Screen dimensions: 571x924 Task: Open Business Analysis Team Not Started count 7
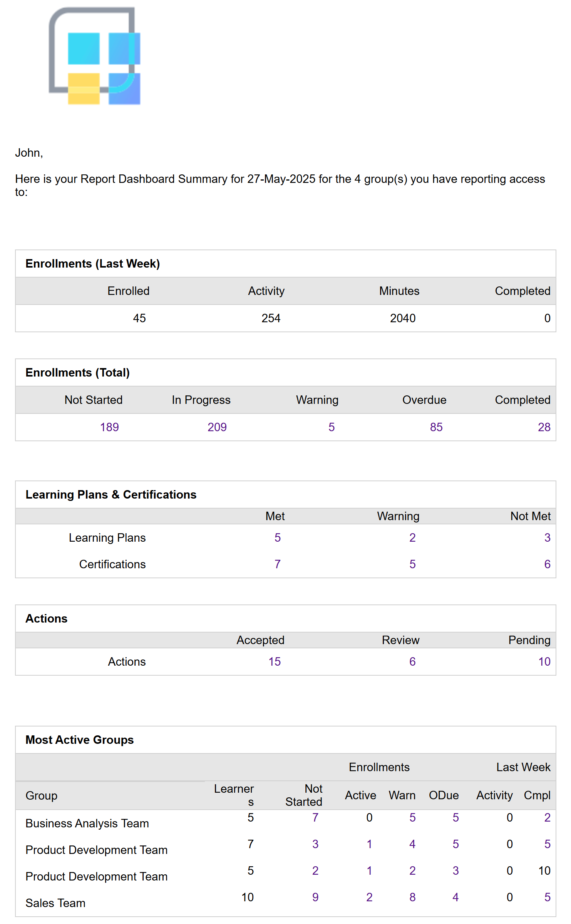point(315,817)
